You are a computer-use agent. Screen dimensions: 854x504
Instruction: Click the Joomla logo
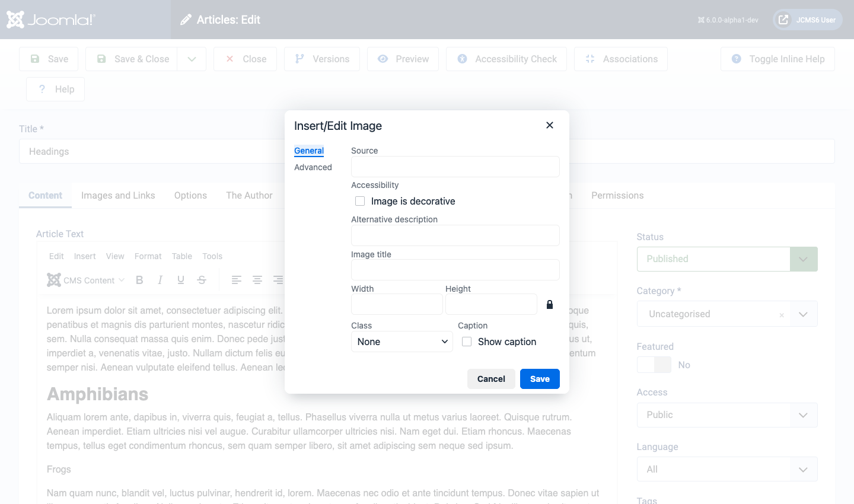[50, 19]
